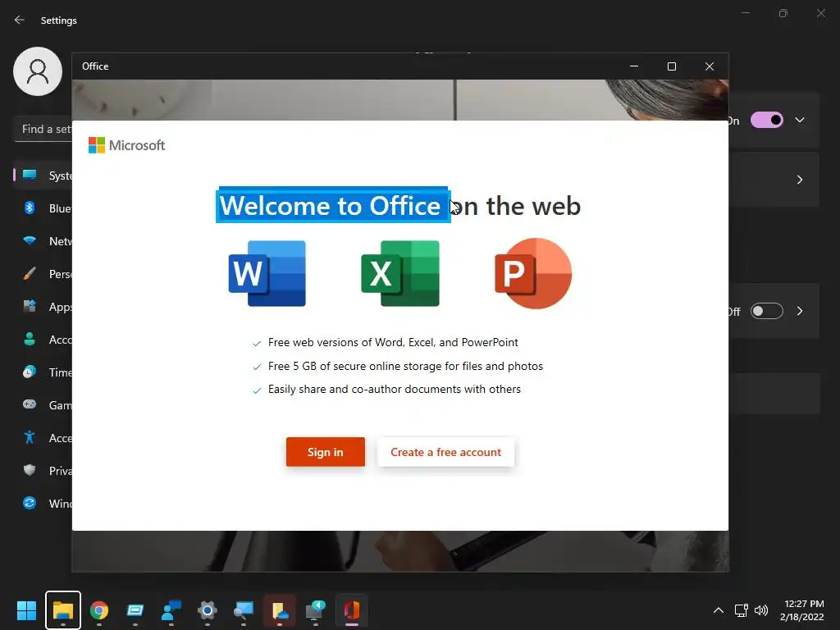Click the Accessibility figure icon
840x630 pixels.
pyautogui.click(x=30, y=437)
